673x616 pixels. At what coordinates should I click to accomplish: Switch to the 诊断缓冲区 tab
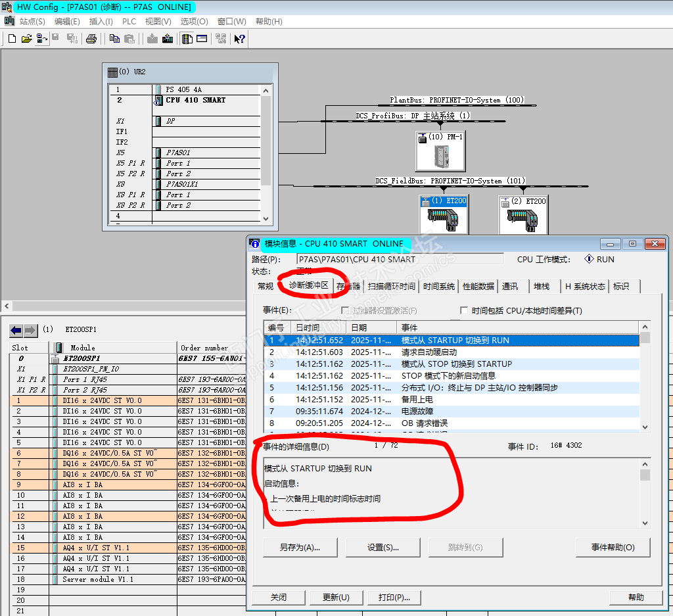click(x=309, y=285)
